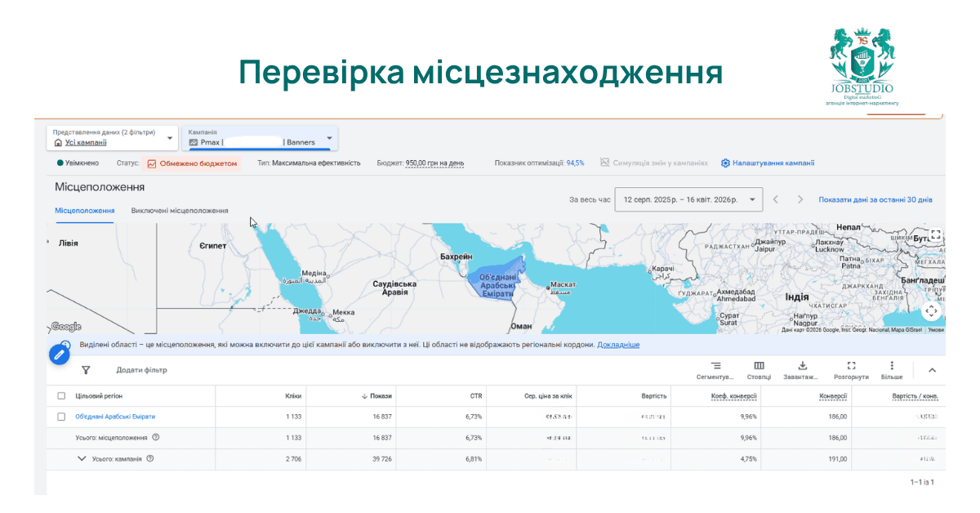Click the Увімкнено status text

(82, 163)
